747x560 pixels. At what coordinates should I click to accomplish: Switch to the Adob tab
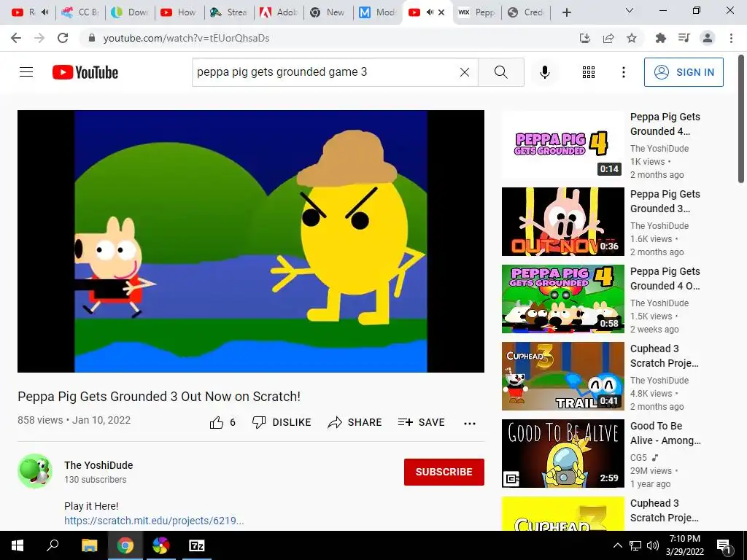(278, 12)
